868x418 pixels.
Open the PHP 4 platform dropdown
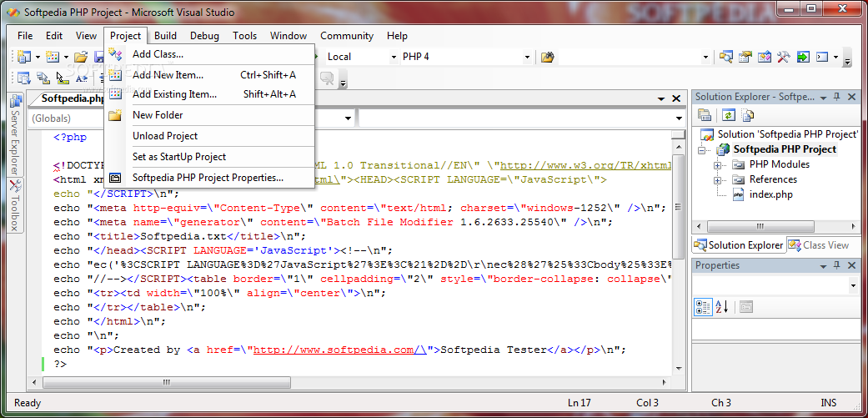(x=527, y=57)
